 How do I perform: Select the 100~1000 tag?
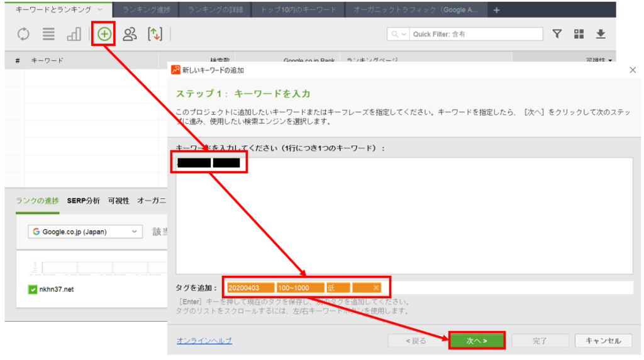[300, 288]
